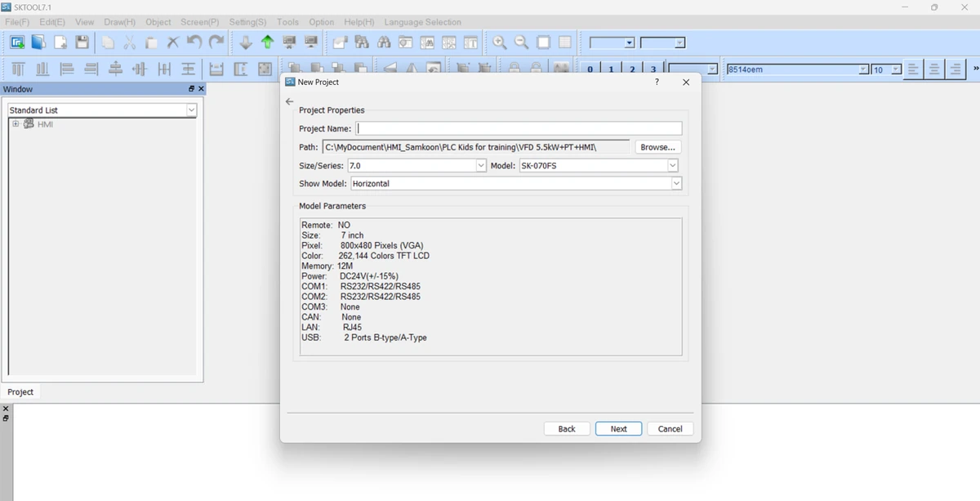The image size is (980, 501).
Task: Click the X Delete toolbar icon
Action: [x=172, y=42]
